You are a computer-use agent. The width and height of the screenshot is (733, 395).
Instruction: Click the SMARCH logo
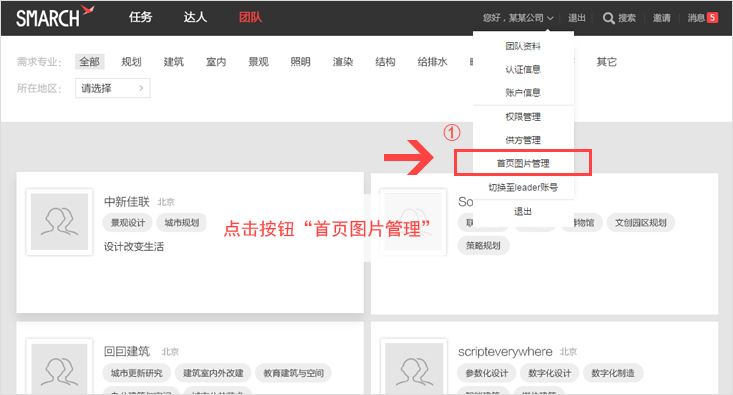pos(55,17)
